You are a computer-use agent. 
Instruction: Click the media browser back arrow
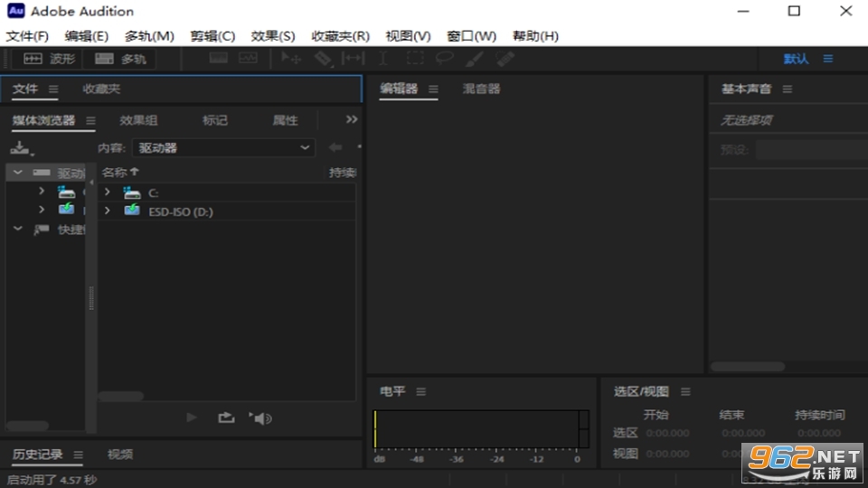[335, 147]
